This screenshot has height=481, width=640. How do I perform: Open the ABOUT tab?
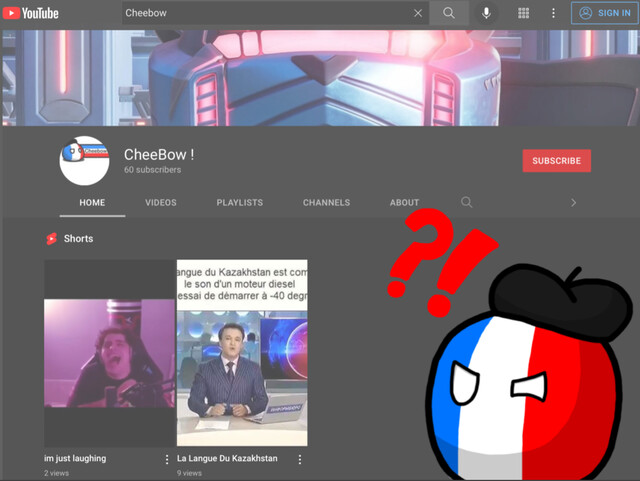pos(404,203)
